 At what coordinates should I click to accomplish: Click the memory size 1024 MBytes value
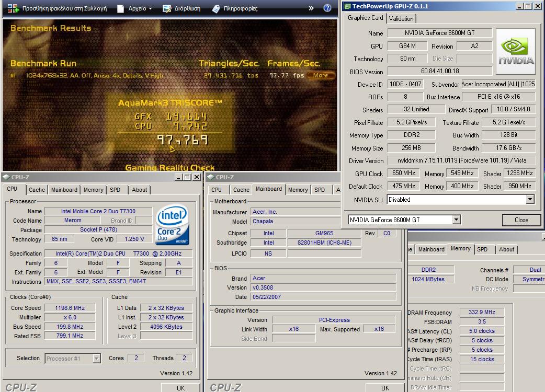430,279
